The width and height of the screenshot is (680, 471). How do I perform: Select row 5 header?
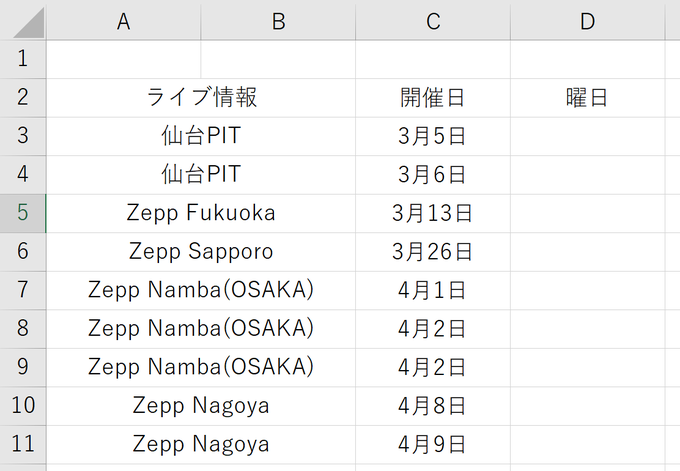[23, 213]
